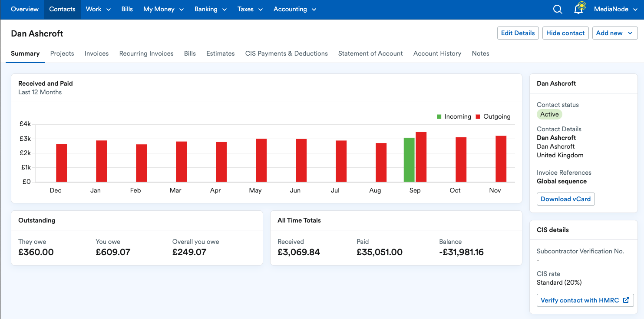Open Bills in the top navigation bar
644x319 pixels.
[127, 9]
